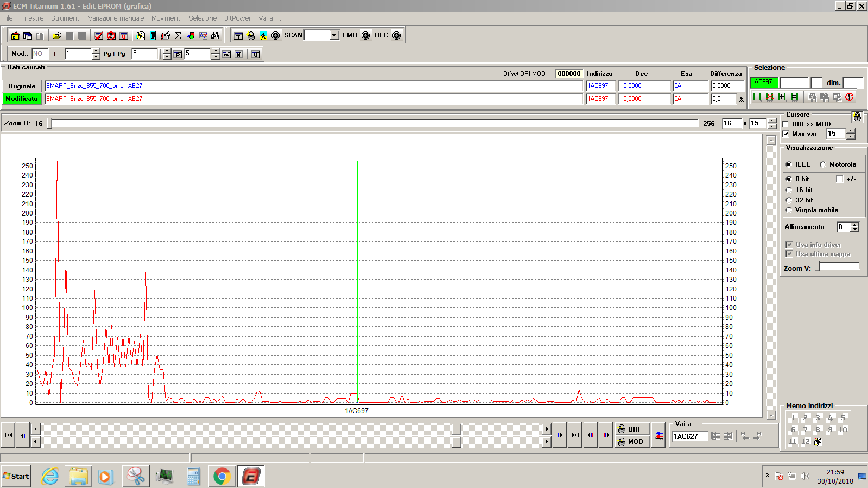This screenshot has width=868, height=488.
Task: Click the red checkmark checksum icon
Action: (x=99, y=36)
